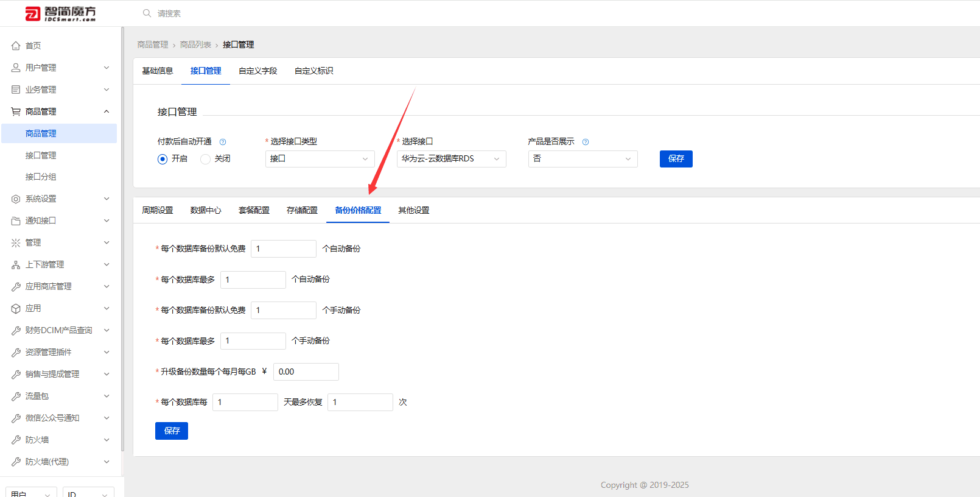Select the 关闭 radio button
Screen dimensions: 980x497
[205, 159]
